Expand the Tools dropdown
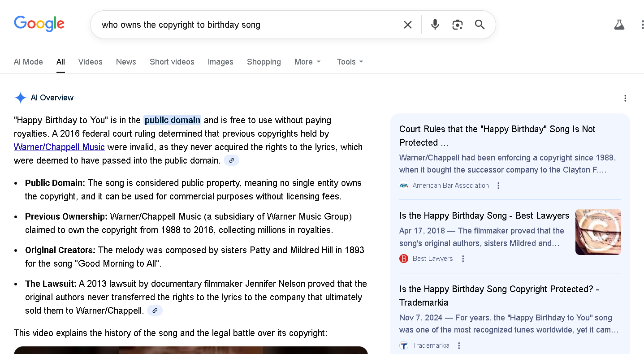This screenshot has height=354, width=644. tap(350, 62)
